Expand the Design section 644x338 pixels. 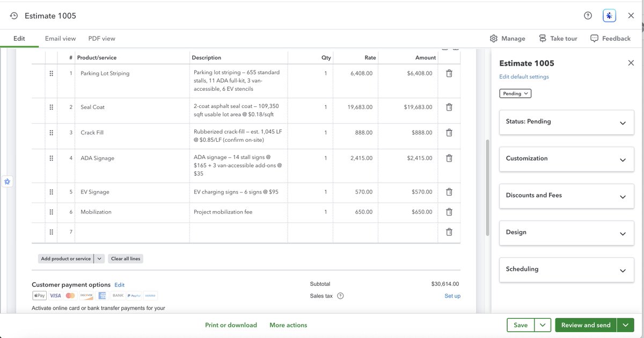[x=566, y=232]
